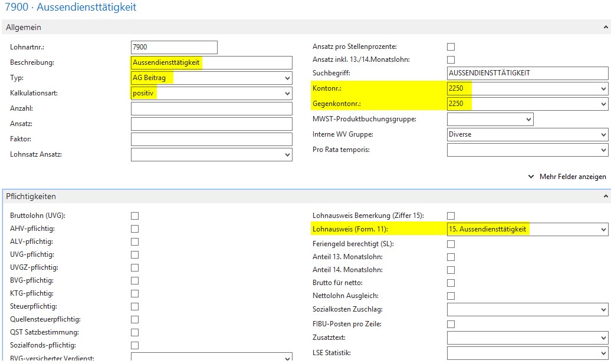Open the Kontonr. dropdown arrow
The image size is (611, 364).
pyautogui.click(x=603, y=89)
